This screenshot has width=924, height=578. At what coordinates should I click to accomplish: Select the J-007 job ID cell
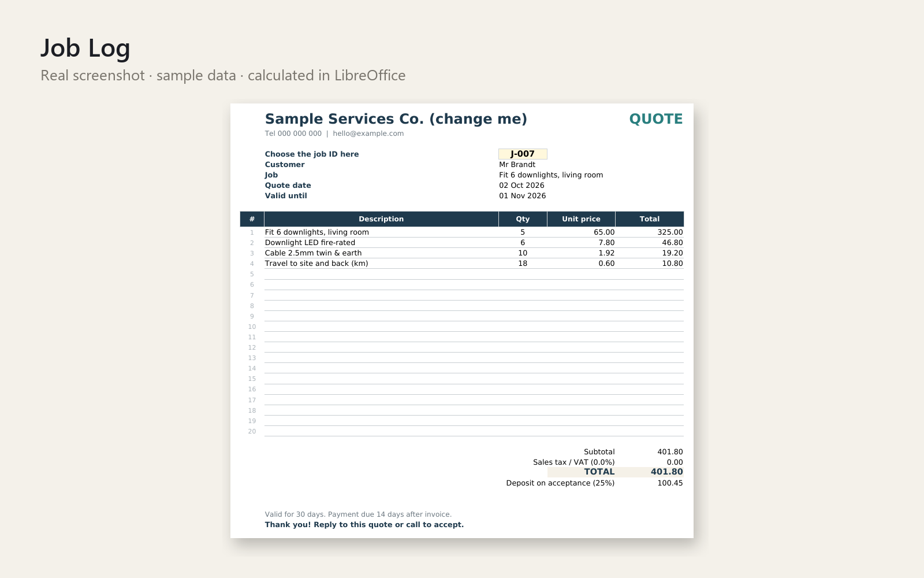point(523,154)
